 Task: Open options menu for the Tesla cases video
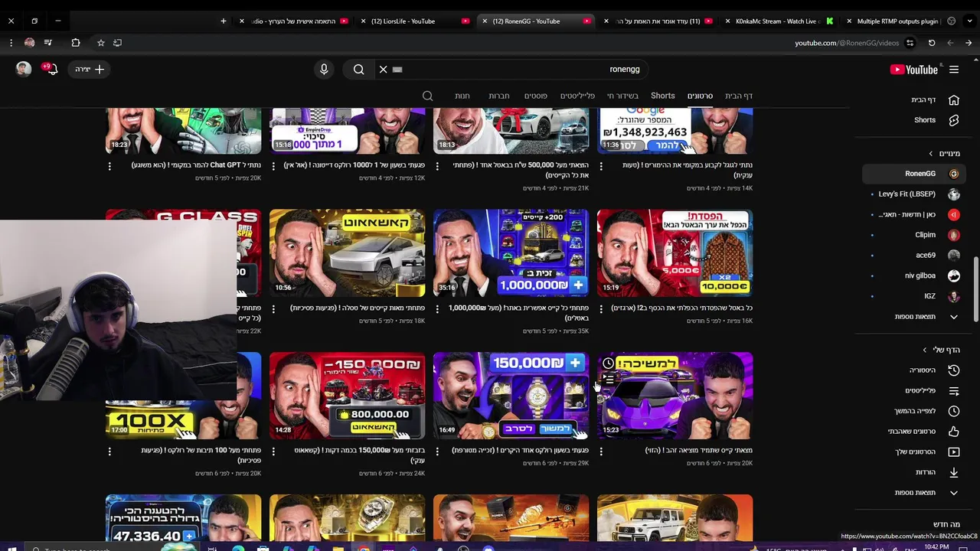273,309
